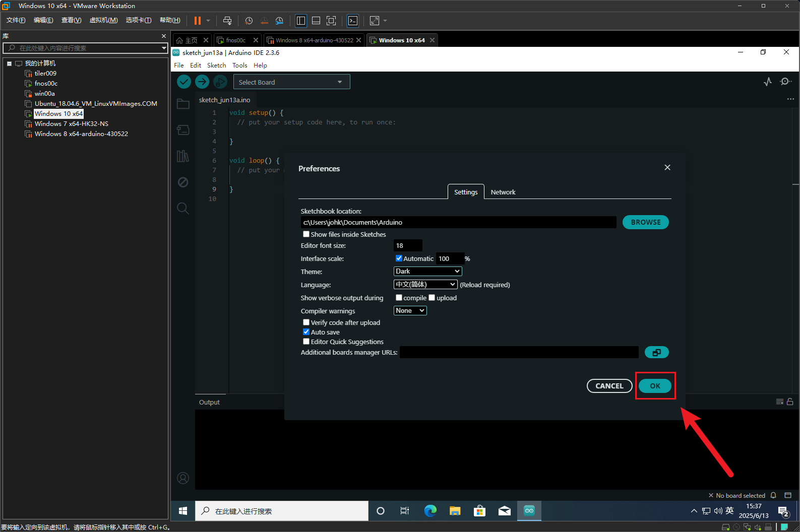
Task: Open the additional boards URLs editor icon
Action: [656, 352]
